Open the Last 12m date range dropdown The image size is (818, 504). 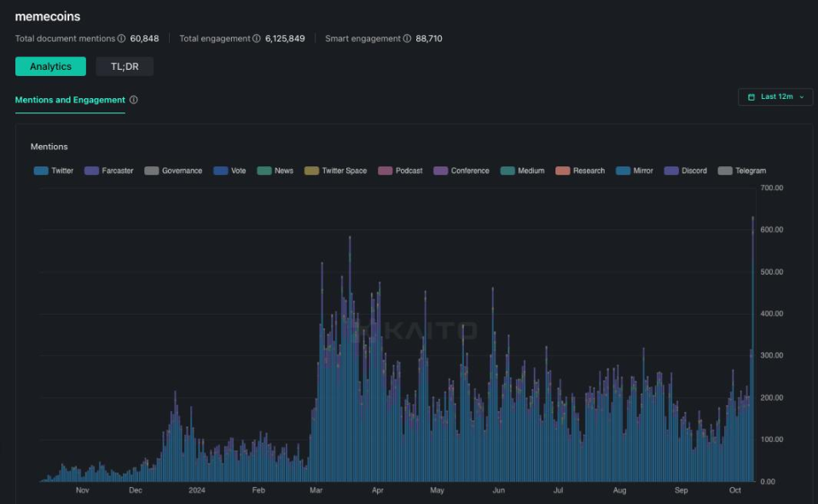[x=775, y=97]
